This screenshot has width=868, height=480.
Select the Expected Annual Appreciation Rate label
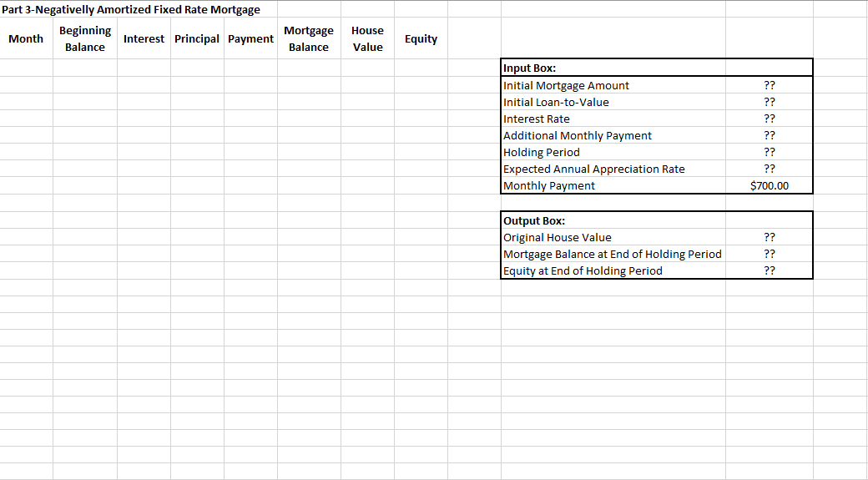click(x=613, y=169)
